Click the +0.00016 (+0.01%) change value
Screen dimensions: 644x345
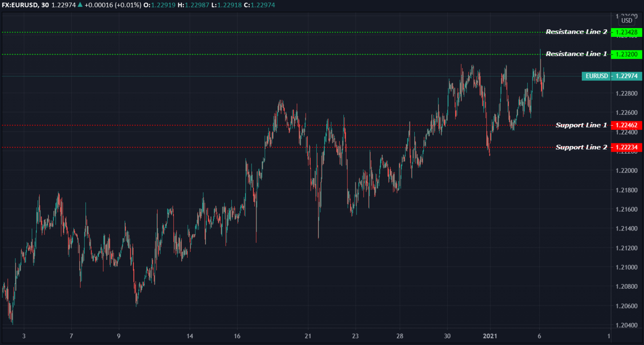(x=113, y=5)
